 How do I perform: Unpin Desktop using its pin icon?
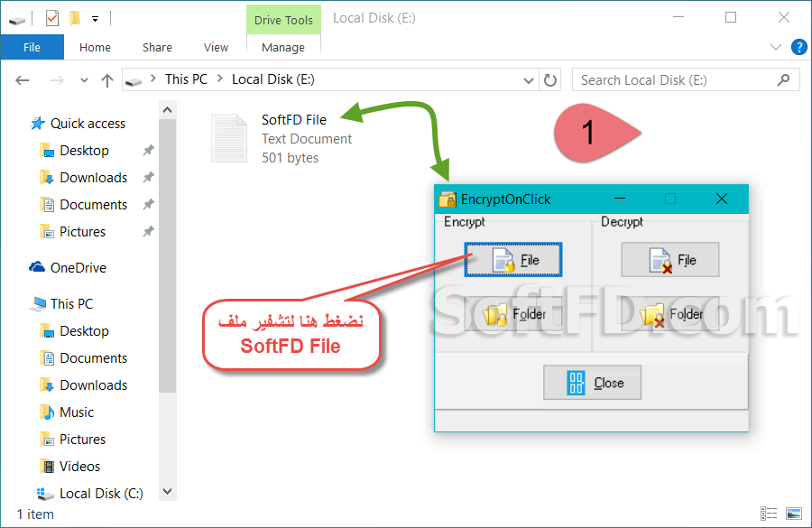[x=149, y=150]
